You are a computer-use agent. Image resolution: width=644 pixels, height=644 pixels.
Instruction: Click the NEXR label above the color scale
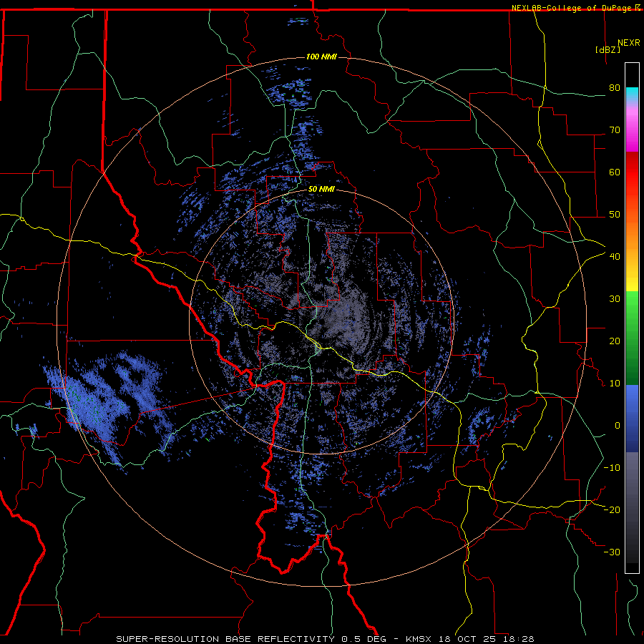click(629, 43)
